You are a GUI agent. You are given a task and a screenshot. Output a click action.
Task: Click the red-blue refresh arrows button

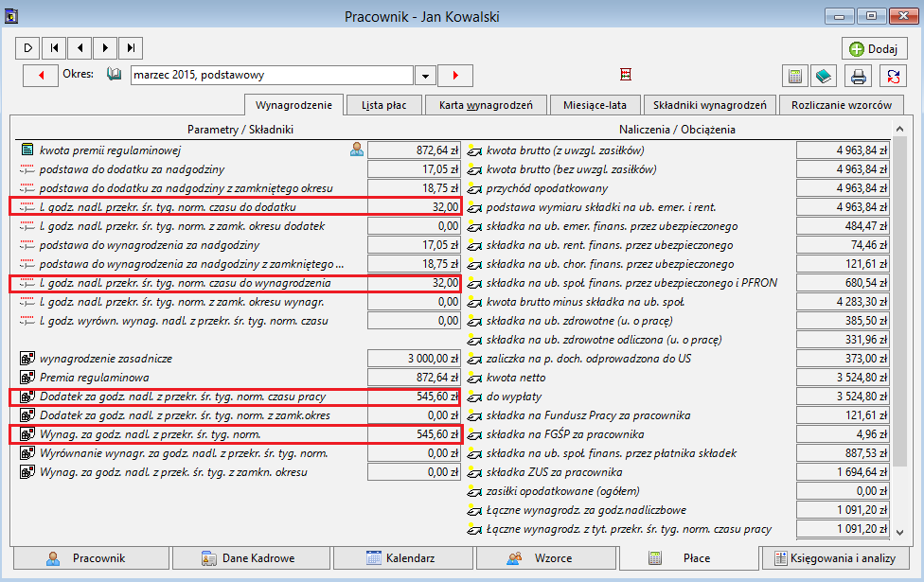click(x=894, y=76)
